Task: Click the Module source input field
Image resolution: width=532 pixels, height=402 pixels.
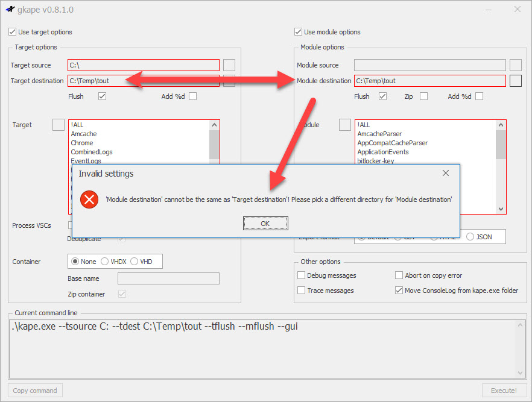Action: click(x=430, y=65)
